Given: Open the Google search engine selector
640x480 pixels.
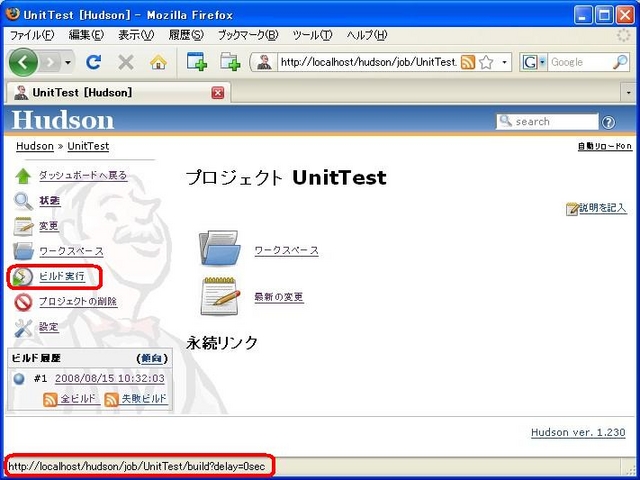Looking at the screenshot, I should pyautogui.click(x=534, y=62).
